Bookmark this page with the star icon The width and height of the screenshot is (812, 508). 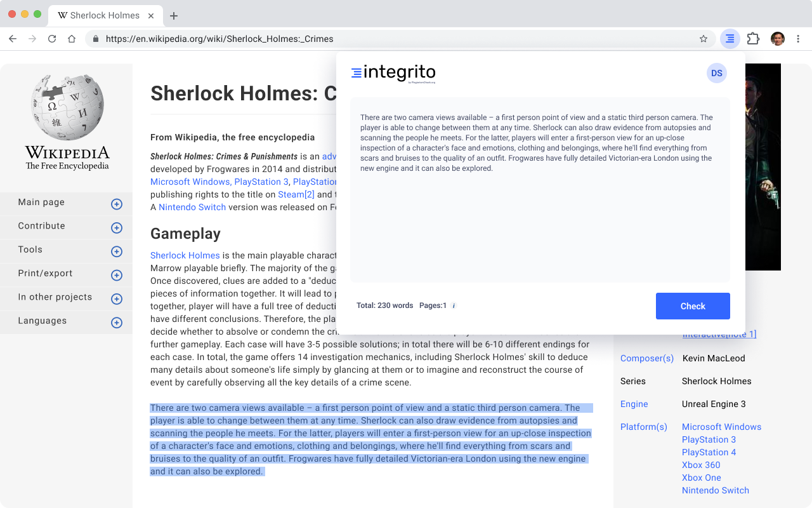point(704,39)
